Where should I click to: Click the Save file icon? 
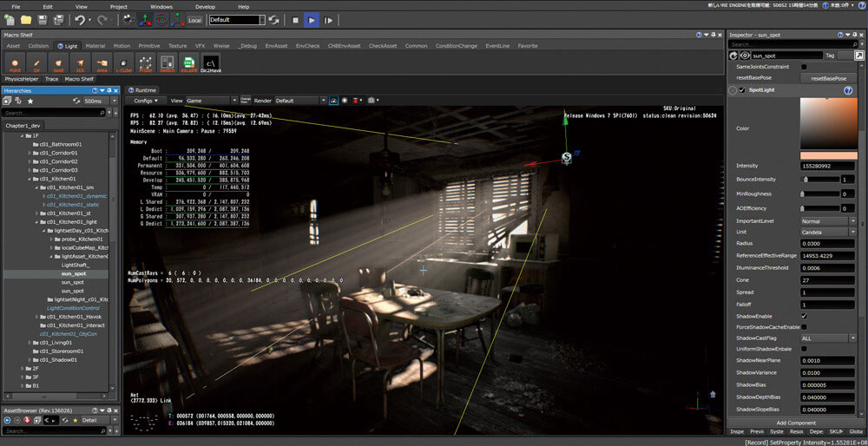pyautogui.click(x=43, y=19)
